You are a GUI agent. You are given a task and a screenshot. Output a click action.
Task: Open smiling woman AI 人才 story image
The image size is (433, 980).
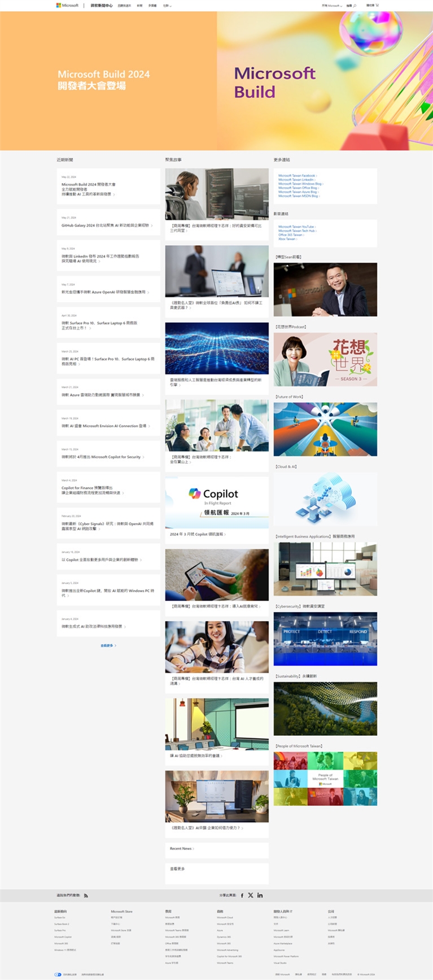[217, 647]
